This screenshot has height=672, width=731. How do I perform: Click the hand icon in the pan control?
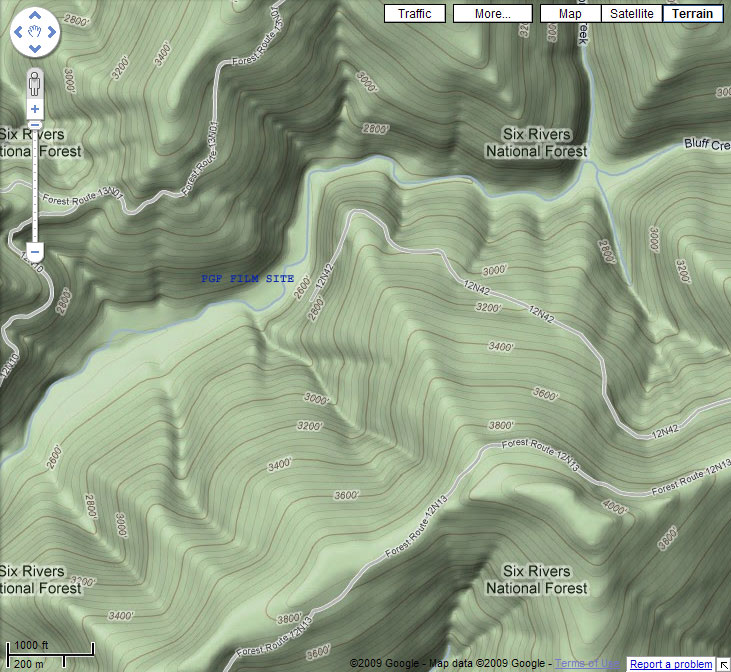(35, 32)
